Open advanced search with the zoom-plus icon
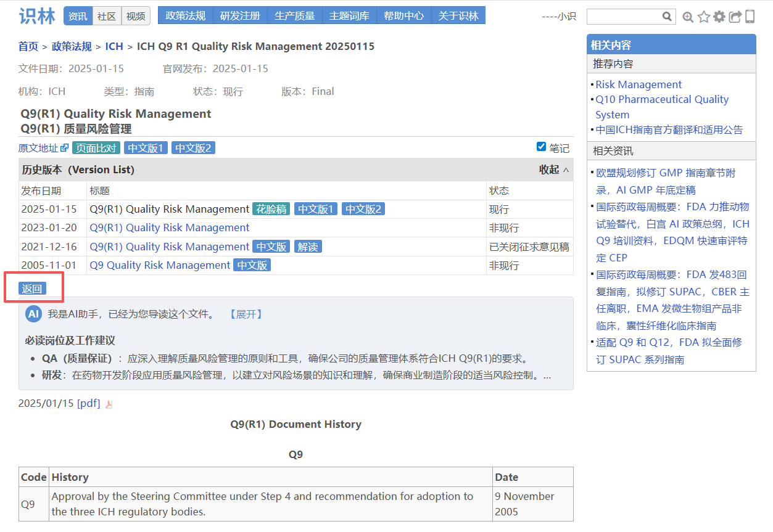 pos(688,17)
